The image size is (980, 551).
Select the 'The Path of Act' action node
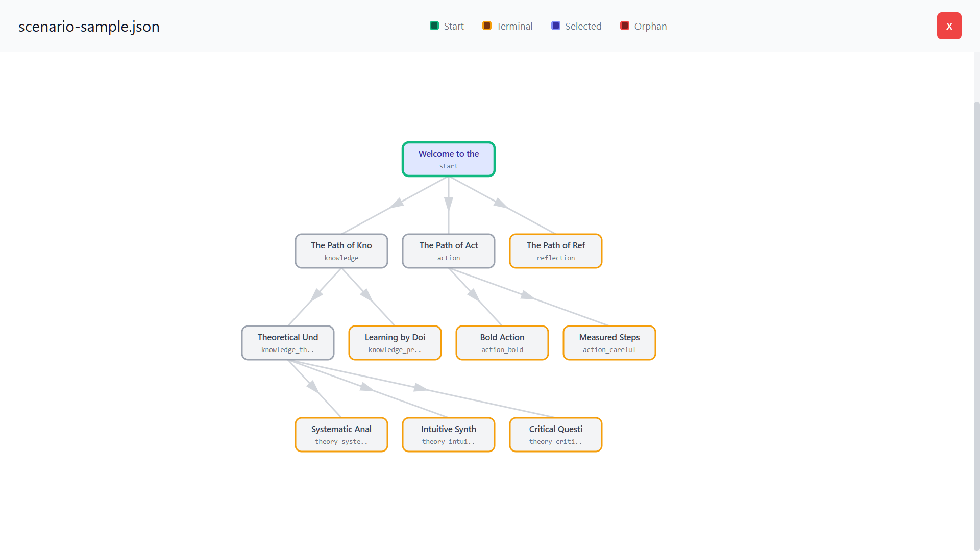coord(448,251)
